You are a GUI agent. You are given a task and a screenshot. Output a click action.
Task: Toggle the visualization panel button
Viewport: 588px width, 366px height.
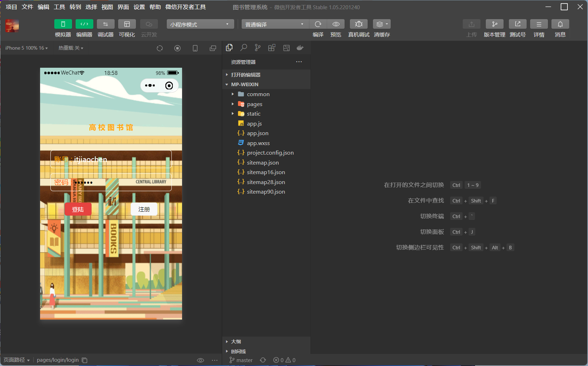coord(127,24)
